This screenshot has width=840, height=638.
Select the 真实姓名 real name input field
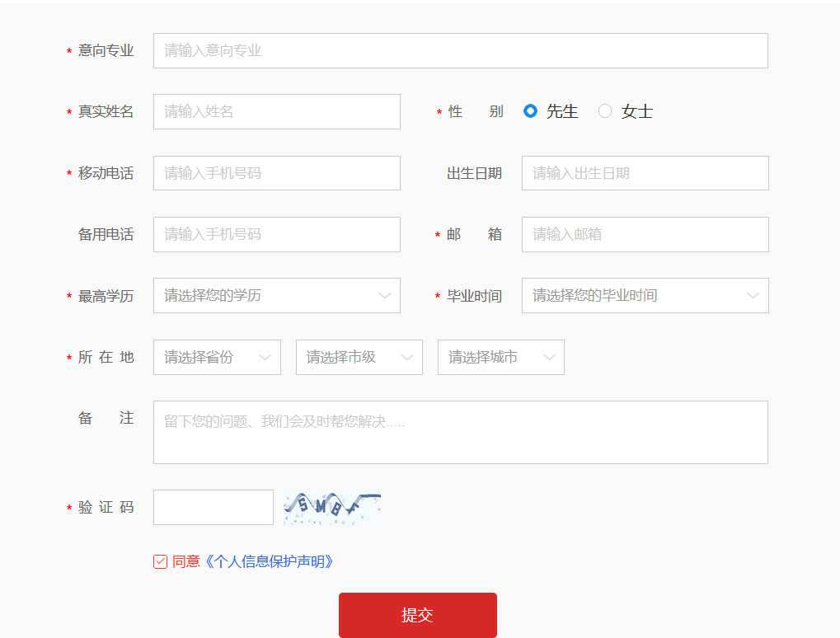(276, 111)
